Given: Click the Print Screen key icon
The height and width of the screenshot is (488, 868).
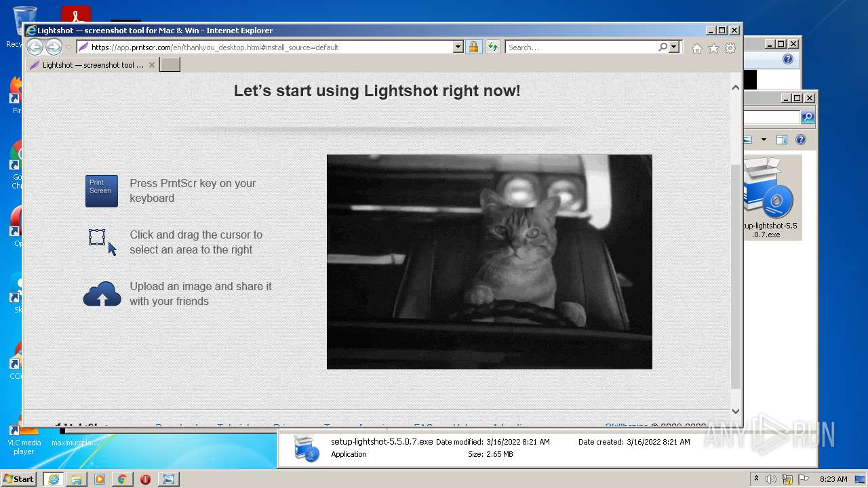Looking at the screenshot, I should (x=102, y=191).
